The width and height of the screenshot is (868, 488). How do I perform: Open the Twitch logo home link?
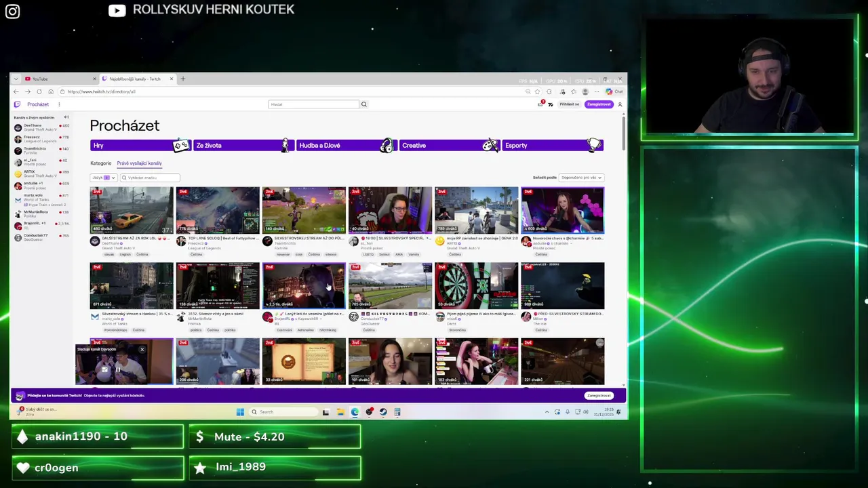pos(17,104)
